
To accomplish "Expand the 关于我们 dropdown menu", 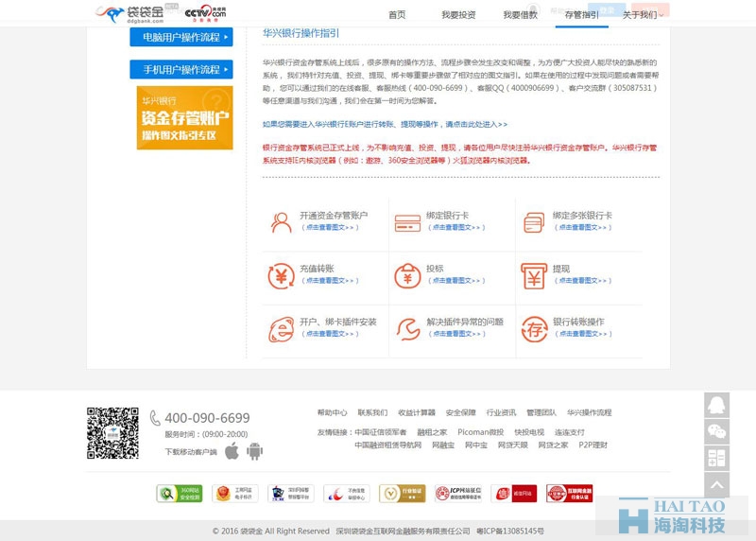I will coord(643,15).
